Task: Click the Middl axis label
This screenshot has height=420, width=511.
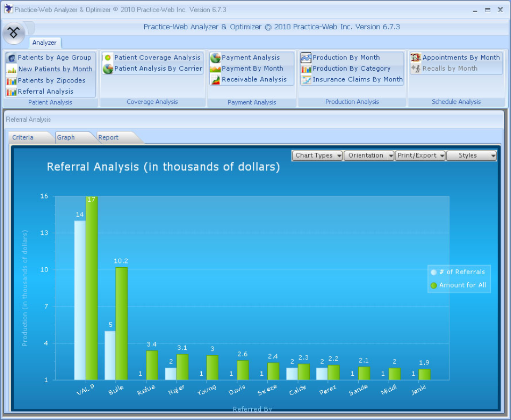Action: point(389,389)
